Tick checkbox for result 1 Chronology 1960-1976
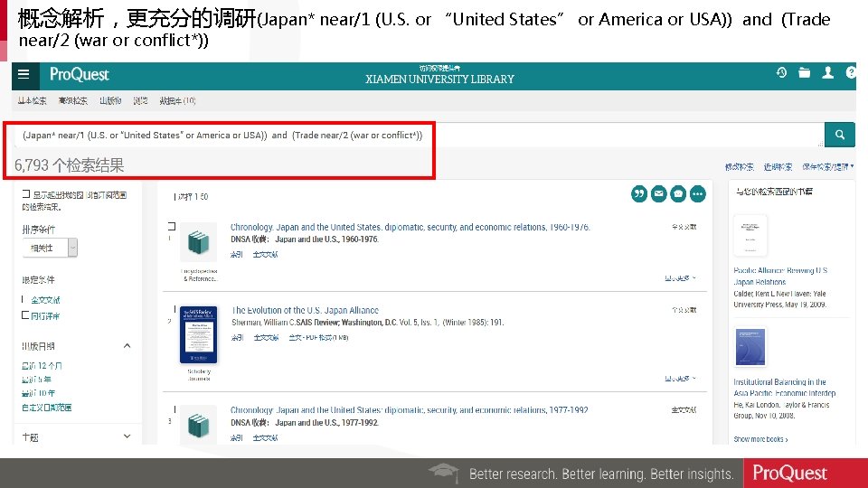This screenshot has width=868, height=488. [x=172, y=226]
